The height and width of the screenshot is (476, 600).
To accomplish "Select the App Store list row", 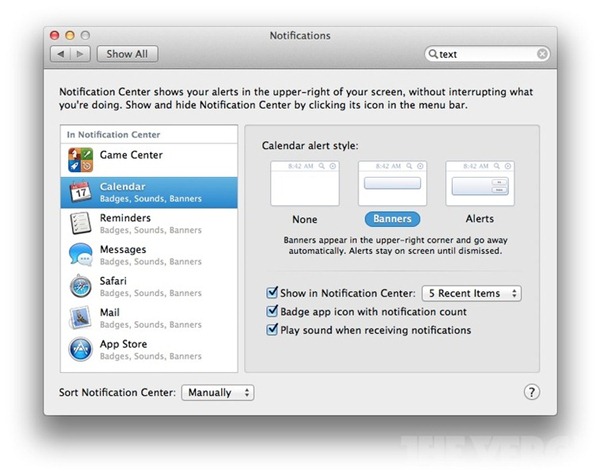I will pos(149,349).
